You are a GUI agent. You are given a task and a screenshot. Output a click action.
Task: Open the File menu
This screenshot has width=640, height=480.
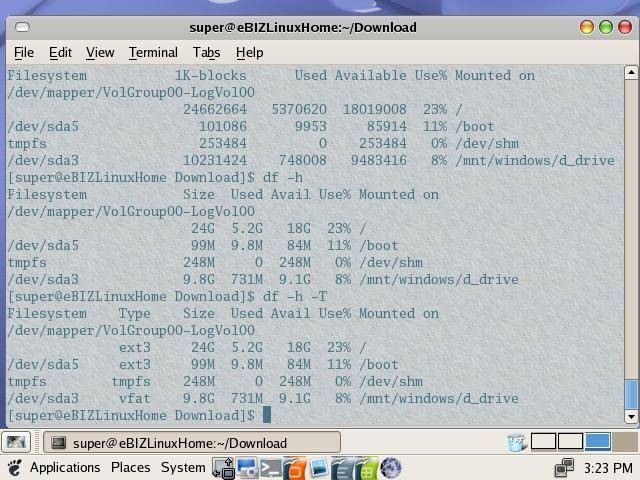[x=23, y=52]
